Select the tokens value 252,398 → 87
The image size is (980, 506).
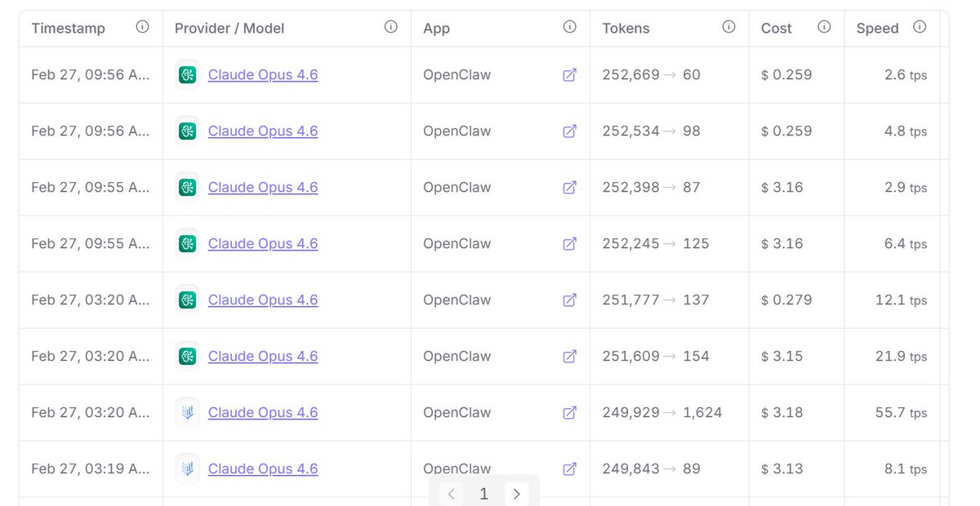[651, 188]
